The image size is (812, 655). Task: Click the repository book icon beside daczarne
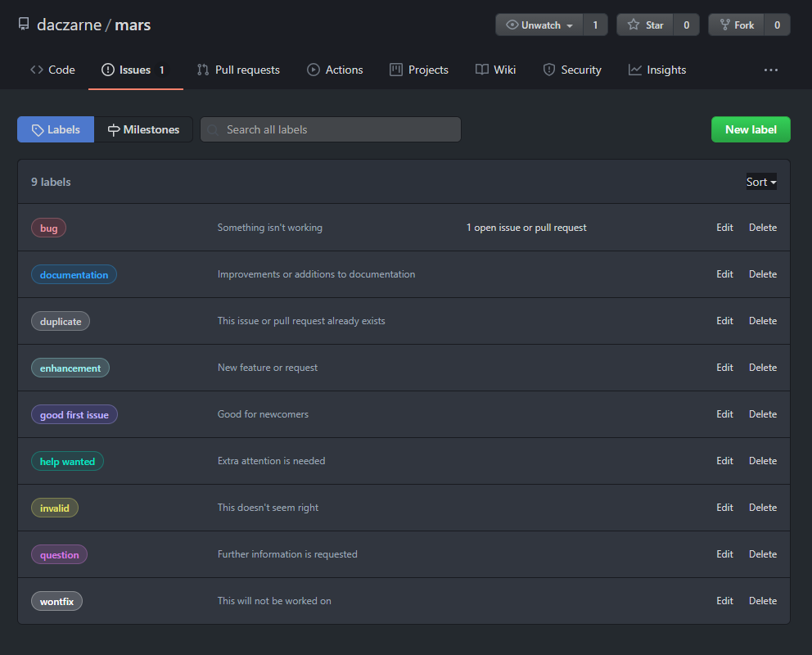click(x=24, y=25)
